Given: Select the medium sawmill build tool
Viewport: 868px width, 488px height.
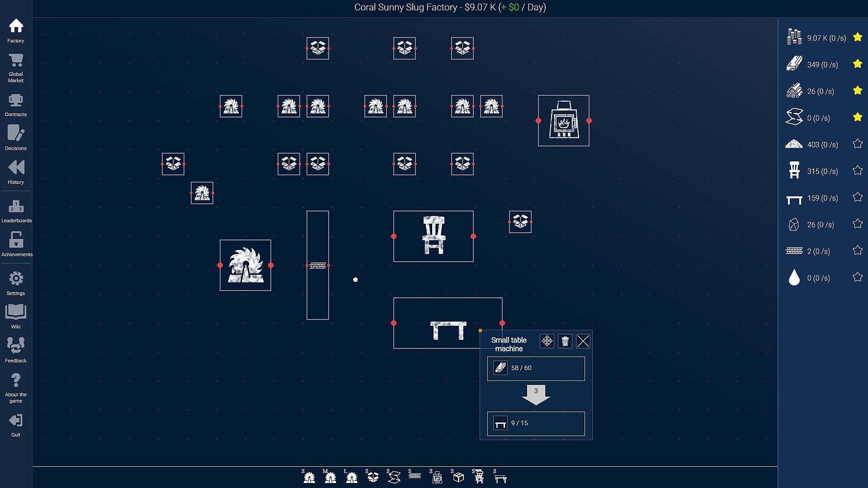Looking at the screenshot, I should pyautogui.click(x=330, y=477).
